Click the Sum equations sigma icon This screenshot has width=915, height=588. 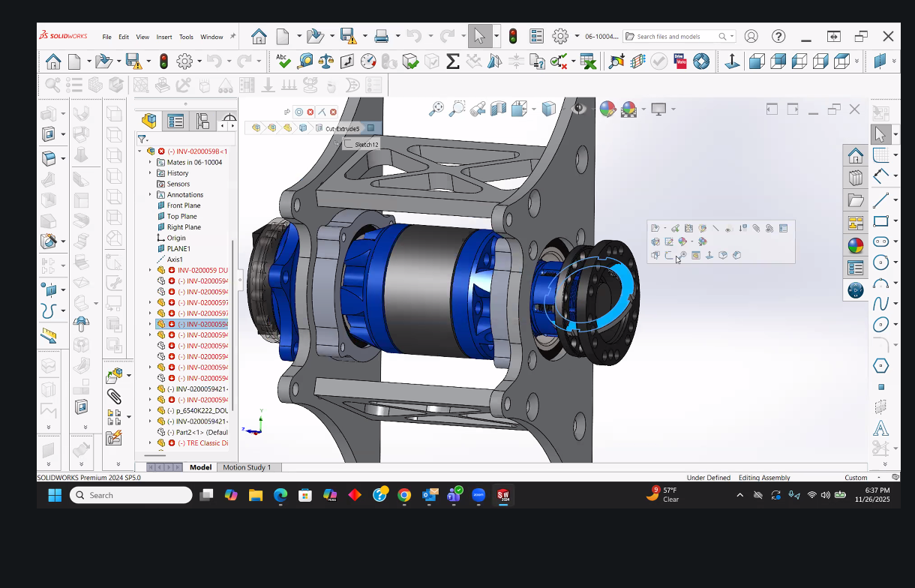tap(452, 61)
